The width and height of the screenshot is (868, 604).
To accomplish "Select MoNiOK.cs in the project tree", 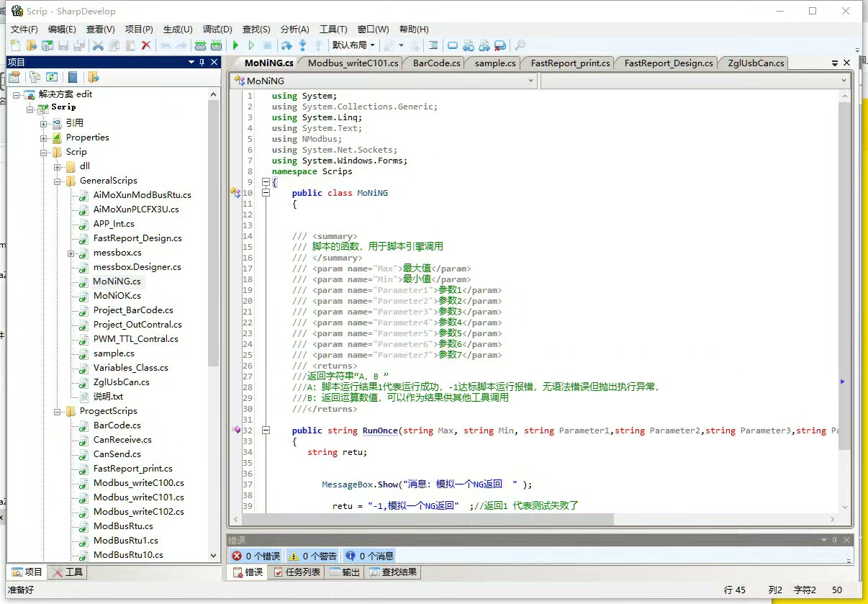I will (117, 296).
